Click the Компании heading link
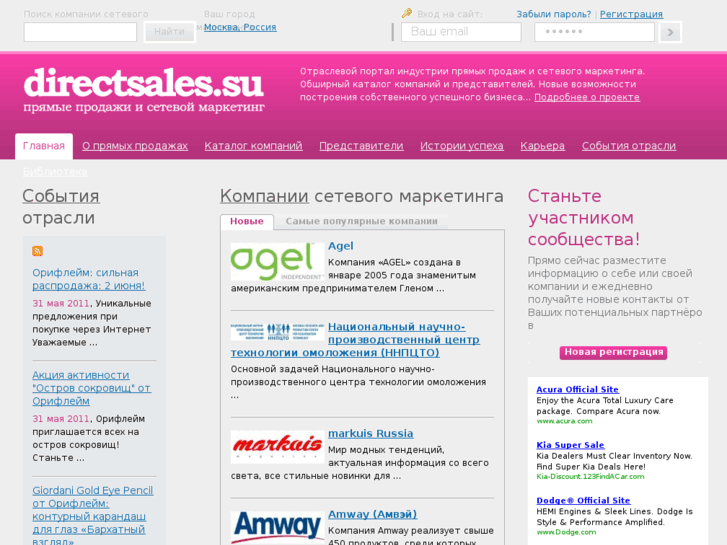The image size is (727, 545). point(264,196)
